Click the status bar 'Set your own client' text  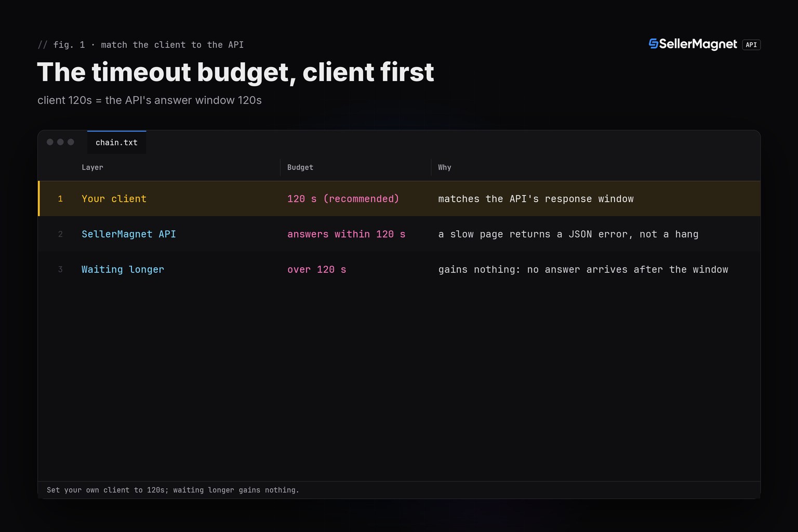click(x=88, y=490)
